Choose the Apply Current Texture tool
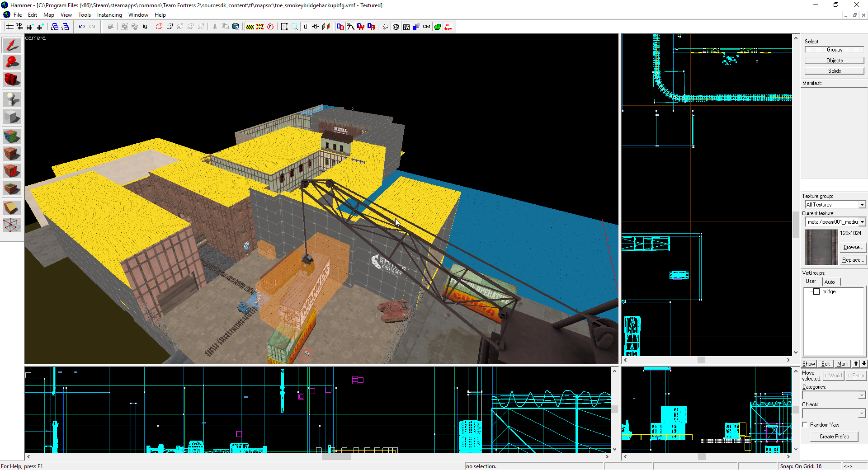 tap(12, 154)
